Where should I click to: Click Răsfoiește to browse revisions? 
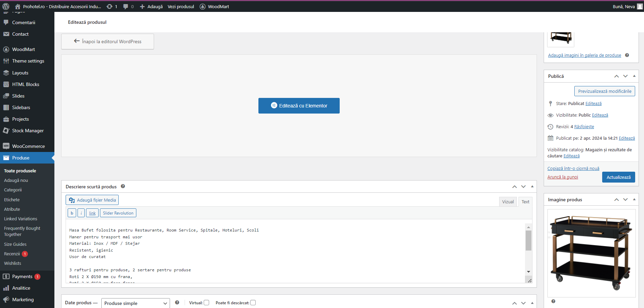[x=584, y=126]
